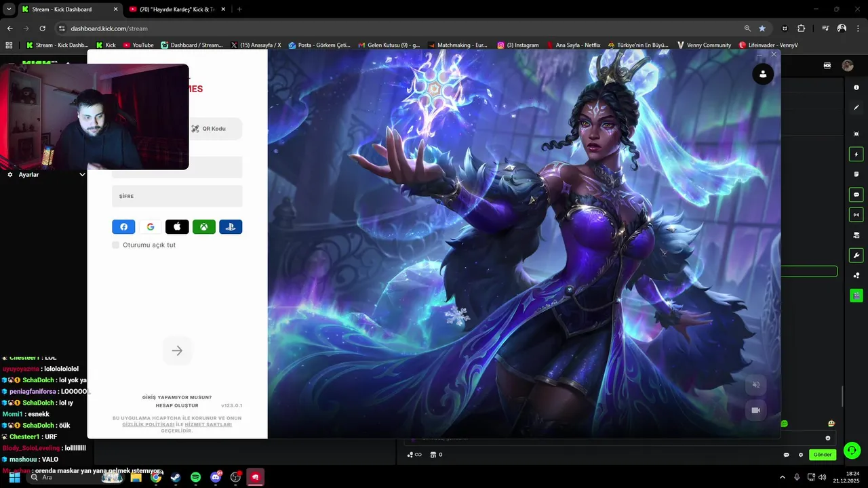Open a new browser tab

(x=239, y=9)
